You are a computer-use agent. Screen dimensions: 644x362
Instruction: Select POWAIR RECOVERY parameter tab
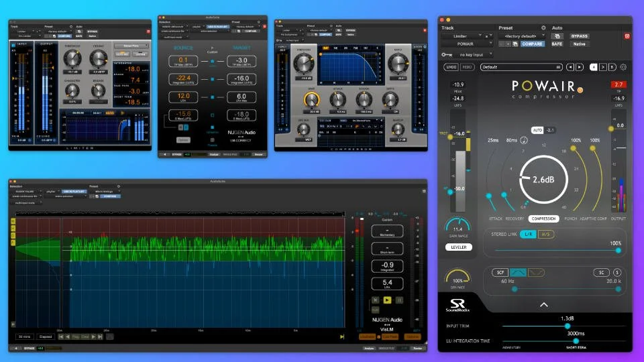[x=515, y=219]
